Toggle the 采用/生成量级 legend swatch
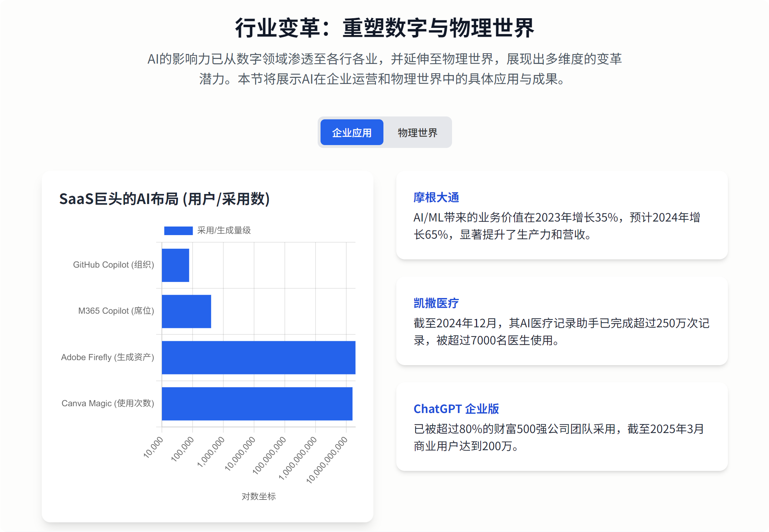Image resolution: width=769 pixels, height=532 pixels. (x=178, y=231)
